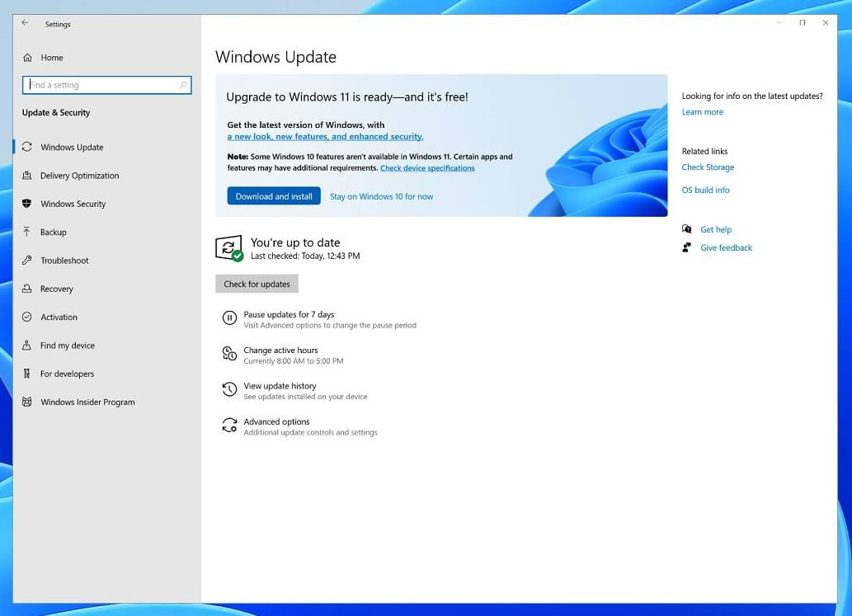The height and width of the screenshot is (616, 852).
Task: Maximize the Settings window
Action: tap(802, 23)
